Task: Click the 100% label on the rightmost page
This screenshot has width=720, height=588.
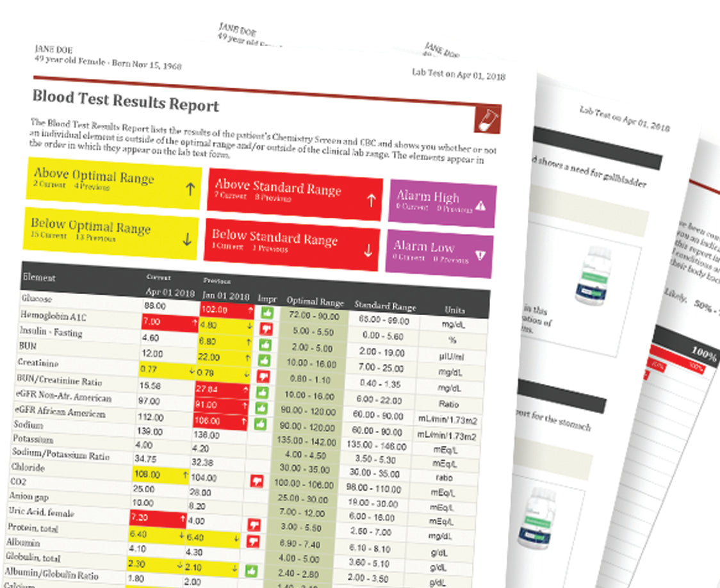Action: click(705, 354)
